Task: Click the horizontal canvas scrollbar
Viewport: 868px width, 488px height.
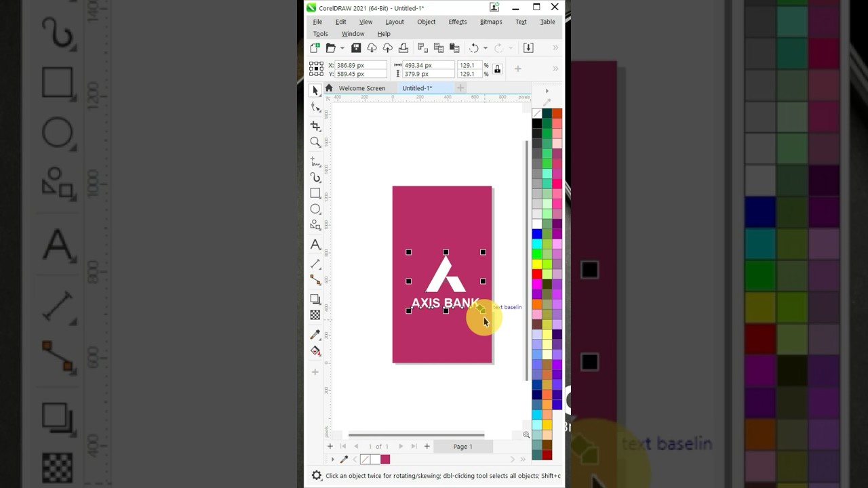Action: (416, 435)
